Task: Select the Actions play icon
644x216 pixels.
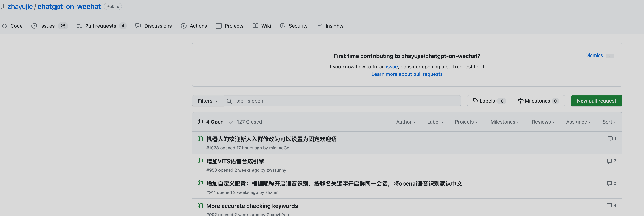Action: tap(184, 26)
